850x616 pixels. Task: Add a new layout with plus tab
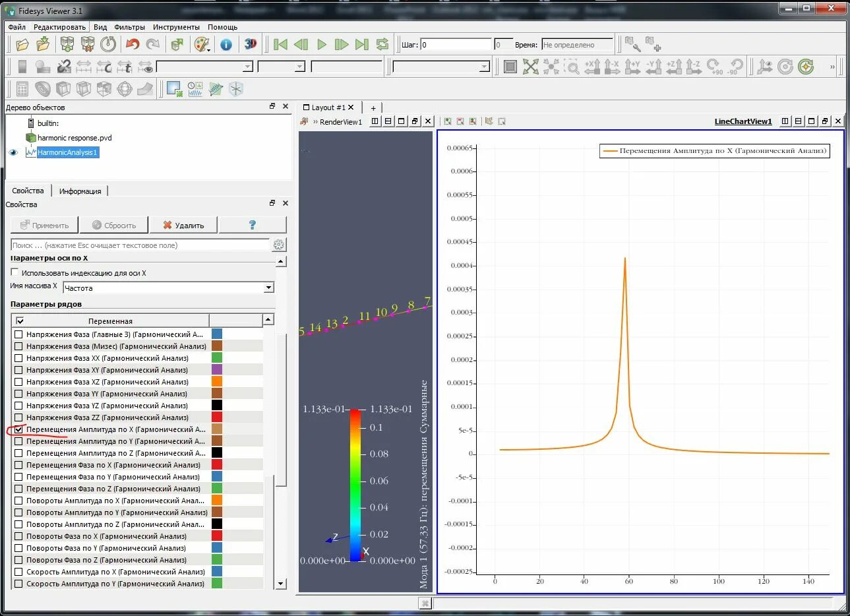pos(373,108)
